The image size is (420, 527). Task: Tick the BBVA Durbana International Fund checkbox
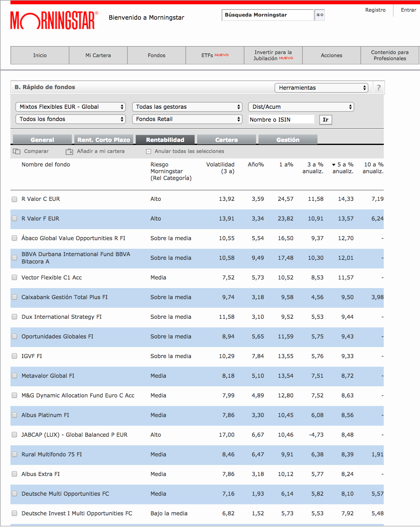point(14,258)
